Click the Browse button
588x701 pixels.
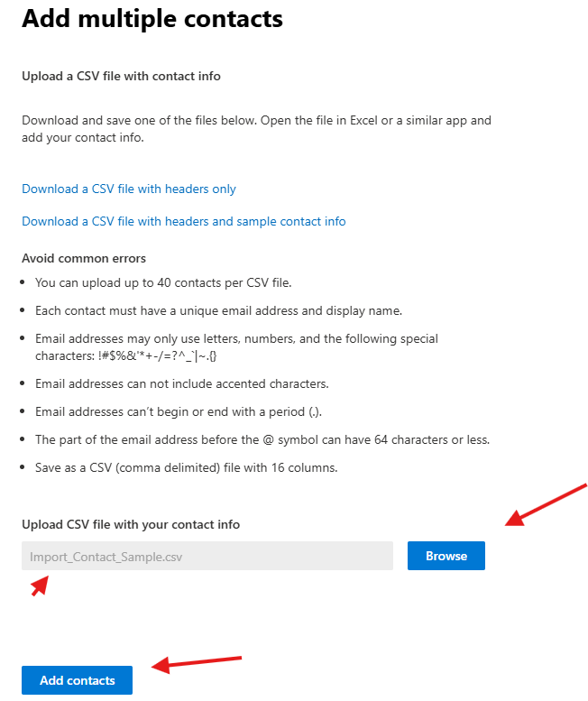[446, 556]
